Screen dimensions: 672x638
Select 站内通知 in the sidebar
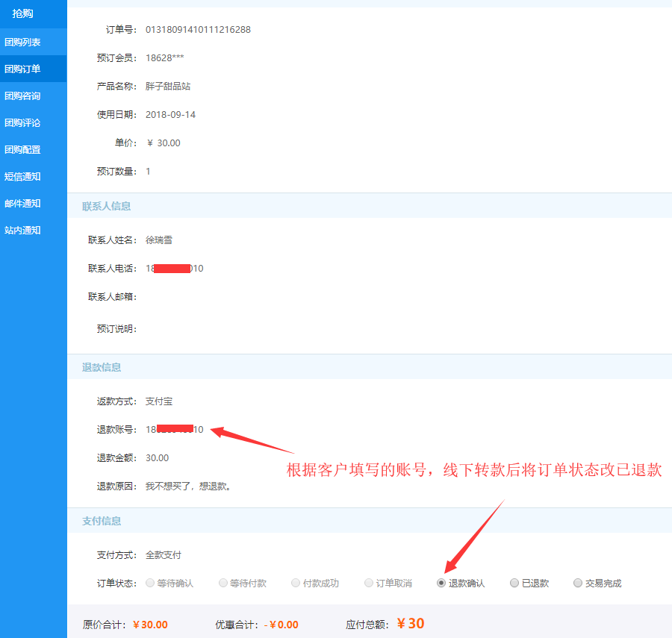(23, 230)
